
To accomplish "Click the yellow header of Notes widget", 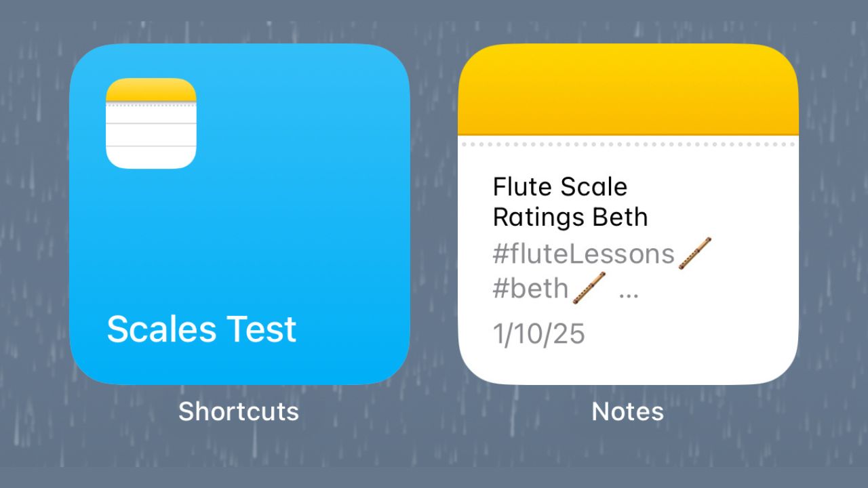I will tap(628, 89).
